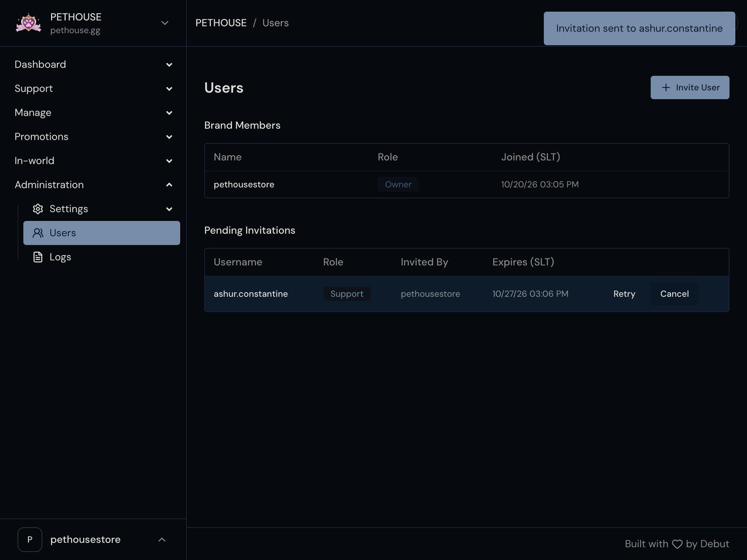The width and height of the screenshot is (747, 560).
Task: Open Settings via the gear icon
Action: [38, 209]
